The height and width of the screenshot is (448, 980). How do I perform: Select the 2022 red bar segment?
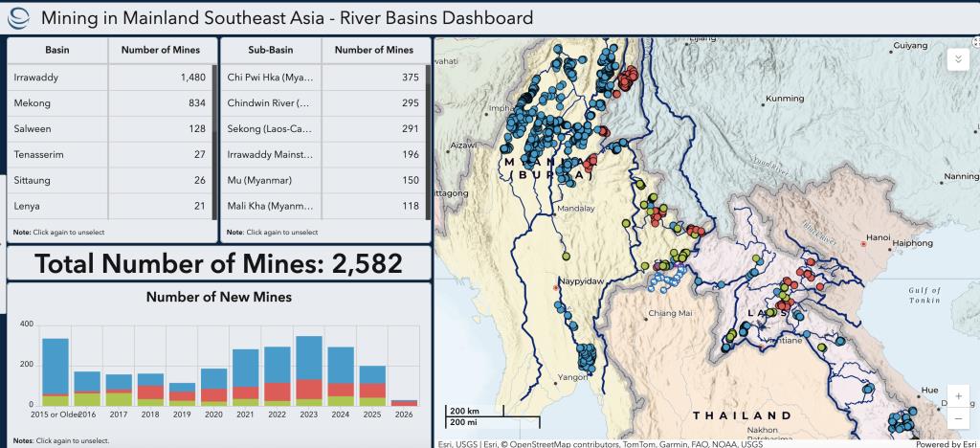pos(278,392)
